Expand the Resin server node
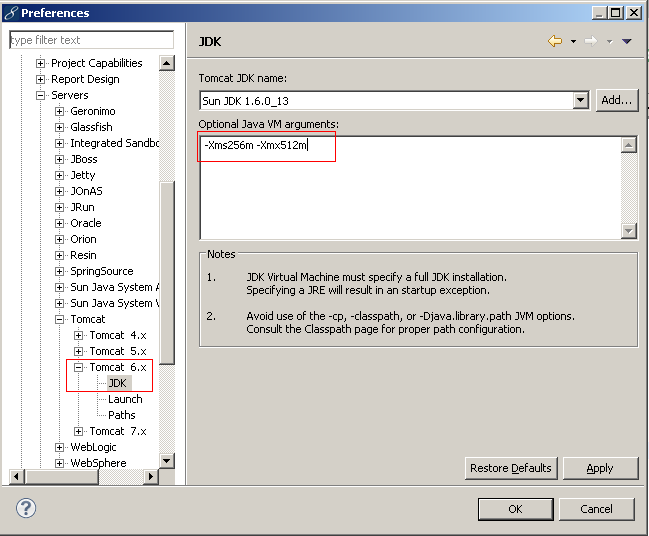649x536 pixels. [x=60, y=255]
